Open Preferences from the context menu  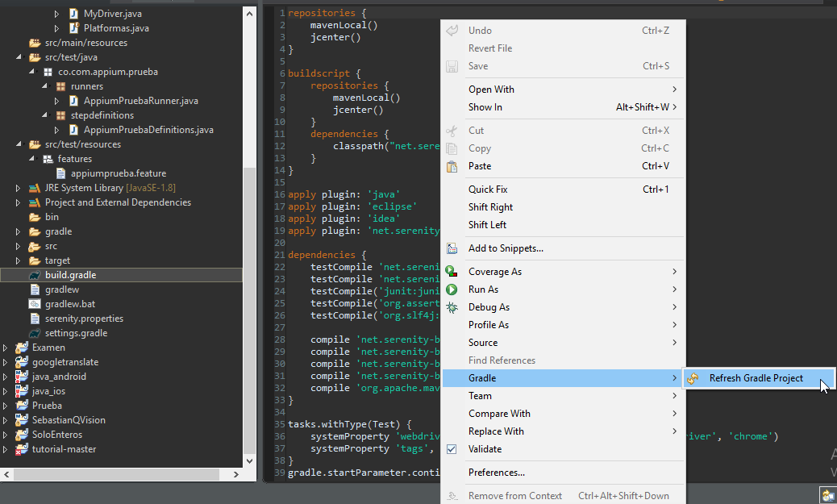click(496, 473)
